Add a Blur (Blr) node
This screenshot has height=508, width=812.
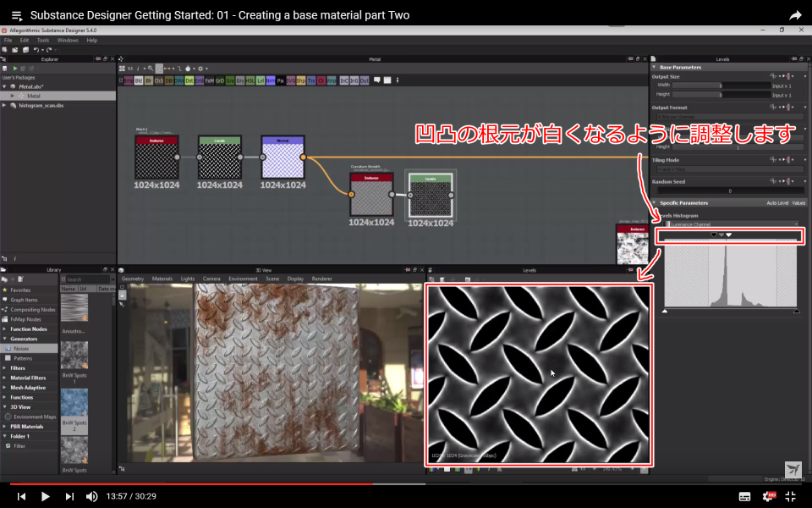click(x=149, y=80)
